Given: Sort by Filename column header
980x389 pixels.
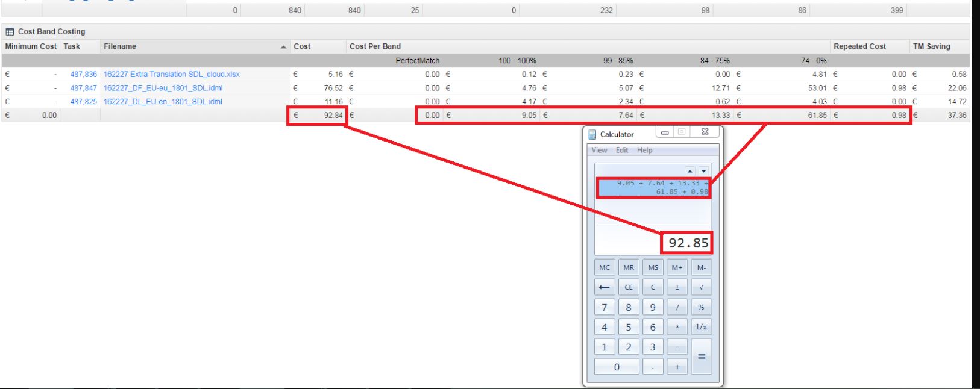Looking at the screenshot, I should [195, 46].
